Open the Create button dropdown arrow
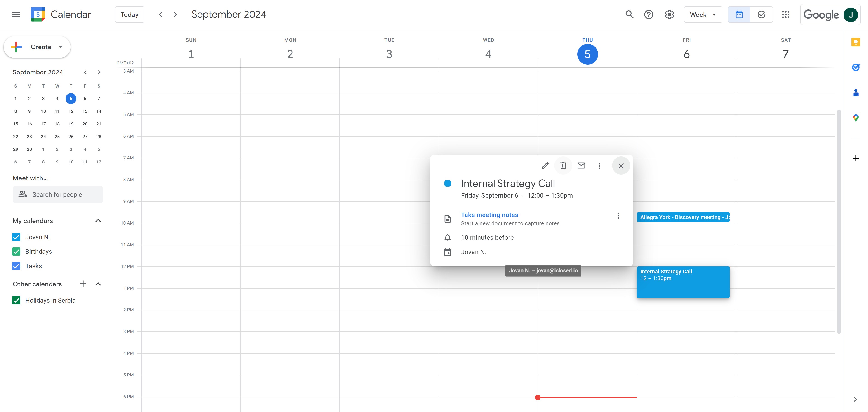This screenshot has height=412, width=868. point(61,47)
